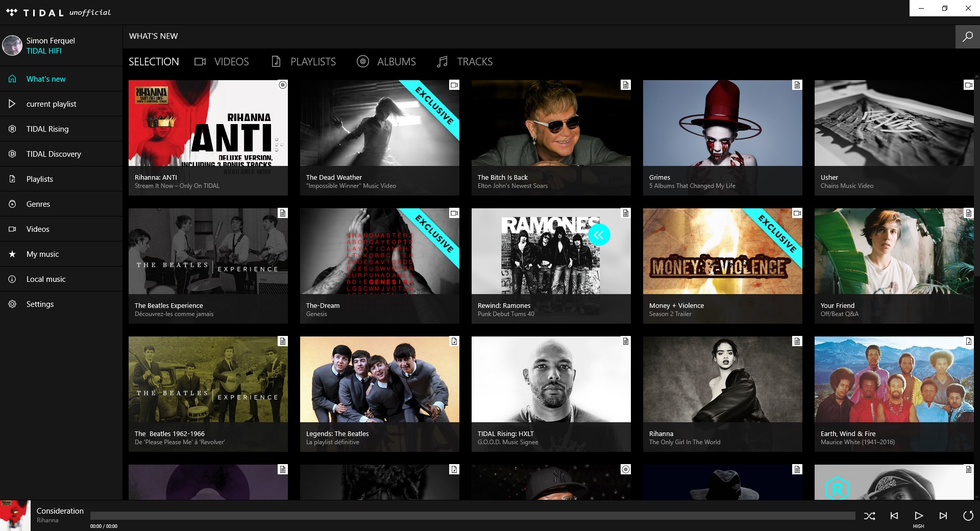Click the video icon on Money + Violence card
This screenshot has height=531, width=980.
point(797,213)
